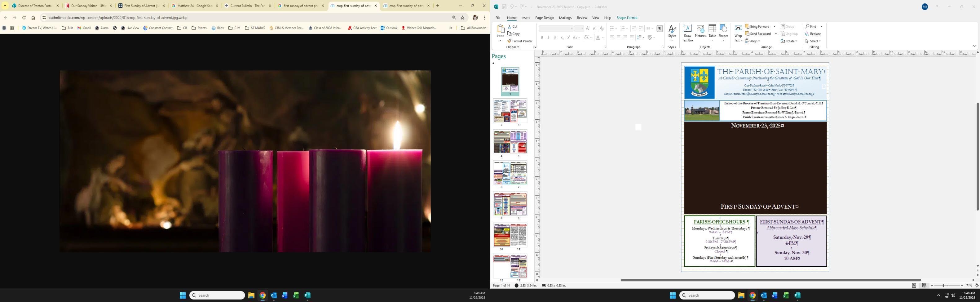980x302 pixels.
Task: Toggle Italic formatting in Publisher
Action: coord(548,37)
